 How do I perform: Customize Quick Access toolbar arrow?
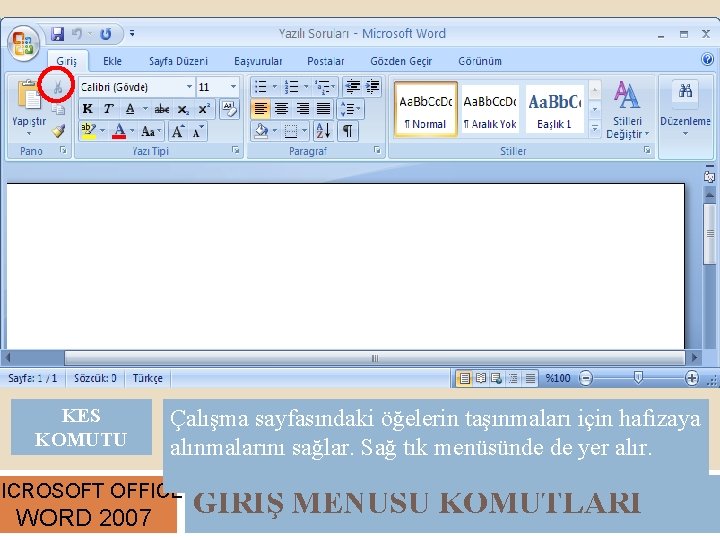coord(132,34)
